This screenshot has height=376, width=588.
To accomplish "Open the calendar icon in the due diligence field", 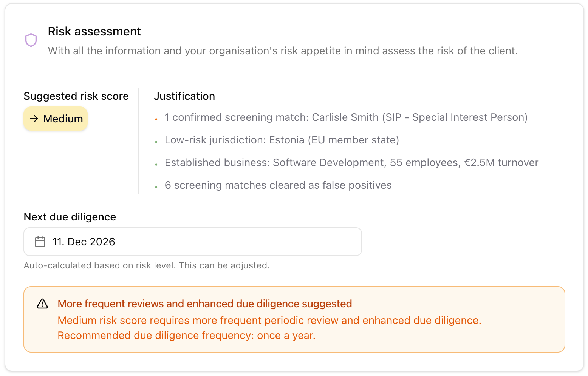I will tap(40, 242).
